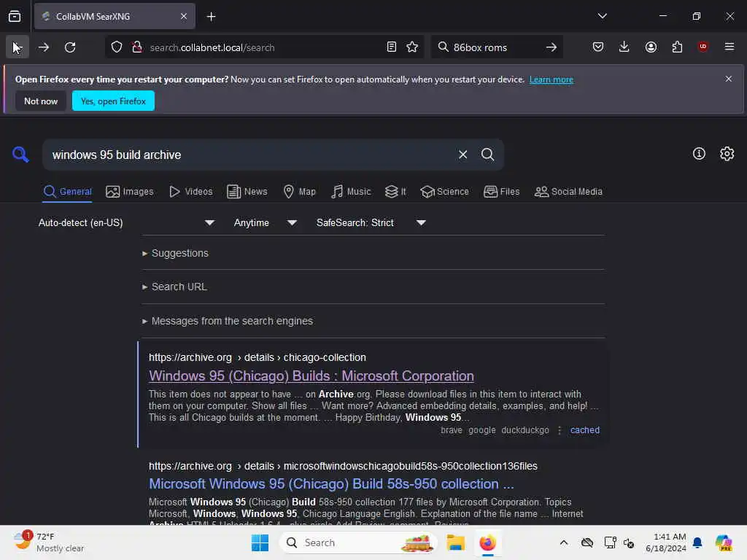This screenshot has width=747, height=560.
Task: Open the tracking protection shield icon
Action: coord(117,47)
